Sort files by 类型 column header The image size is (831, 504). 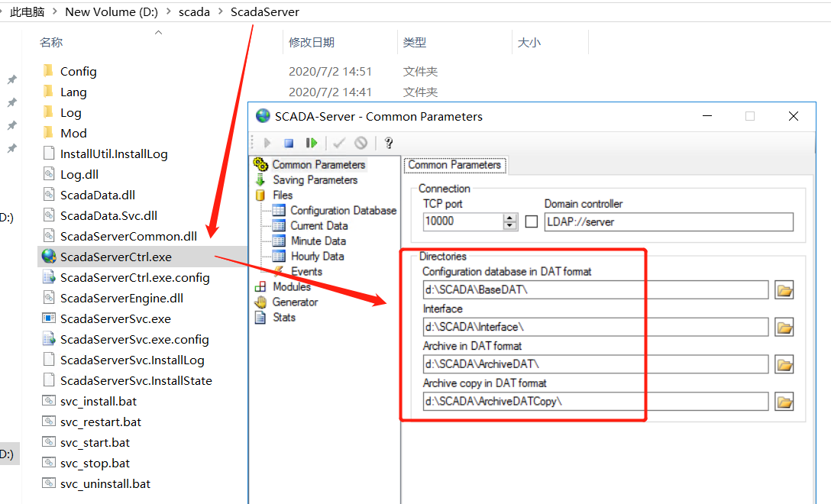(415, 43)
